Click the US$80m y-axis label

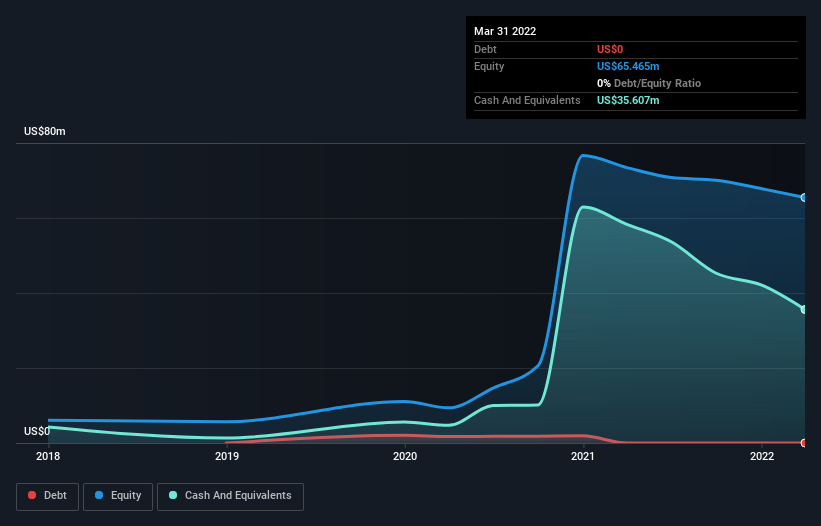pyautogui.click(x=45, y=131)
